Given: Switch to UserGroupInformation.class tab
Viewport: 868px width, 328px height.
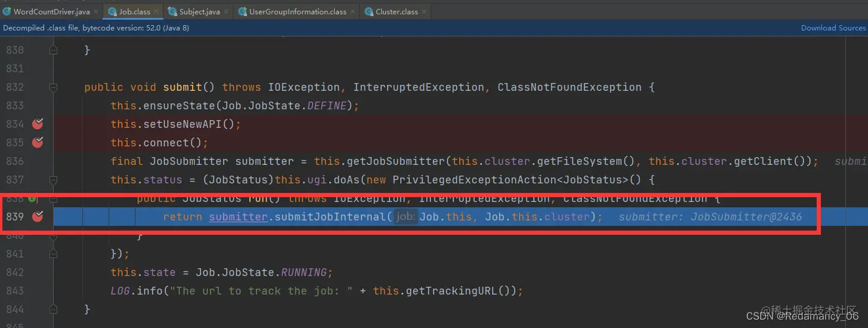Looking at the screenshot, I should (x=297, y=11).
